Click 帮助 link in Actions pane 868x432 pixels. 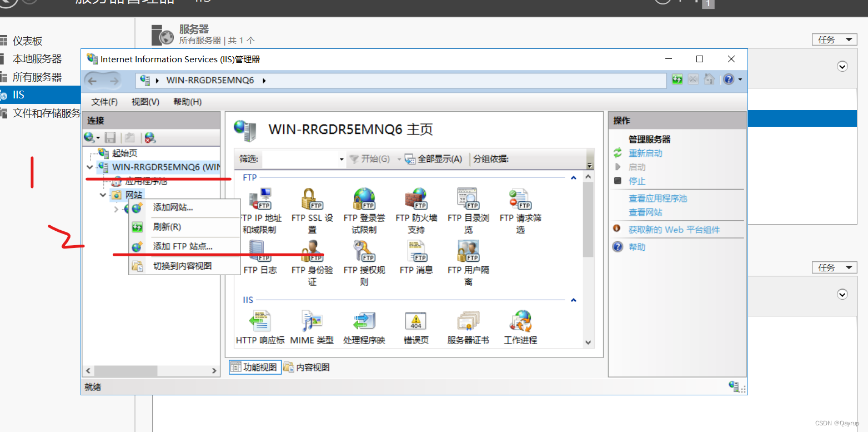637,247
